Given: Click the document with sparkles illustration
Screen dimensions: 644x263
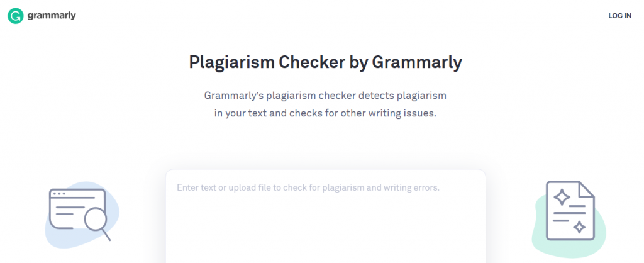Looking at the screenshot, I should [570, 210].
